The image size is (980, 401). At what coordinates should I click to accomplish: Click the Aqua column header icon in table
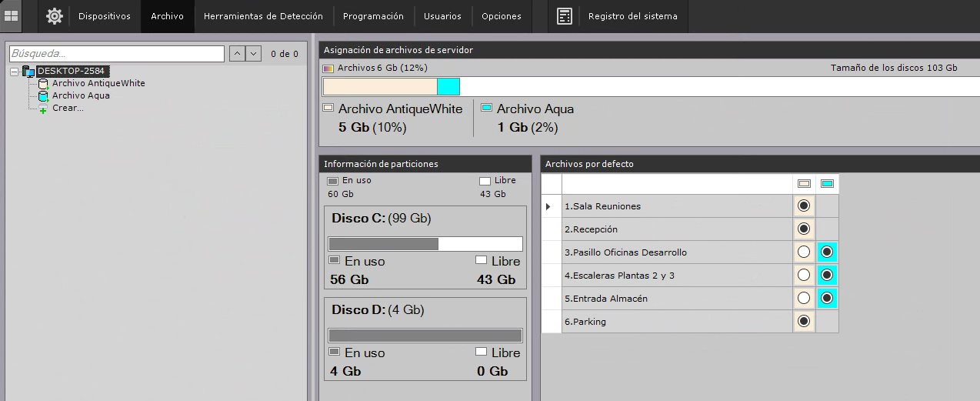pos(827,184)
